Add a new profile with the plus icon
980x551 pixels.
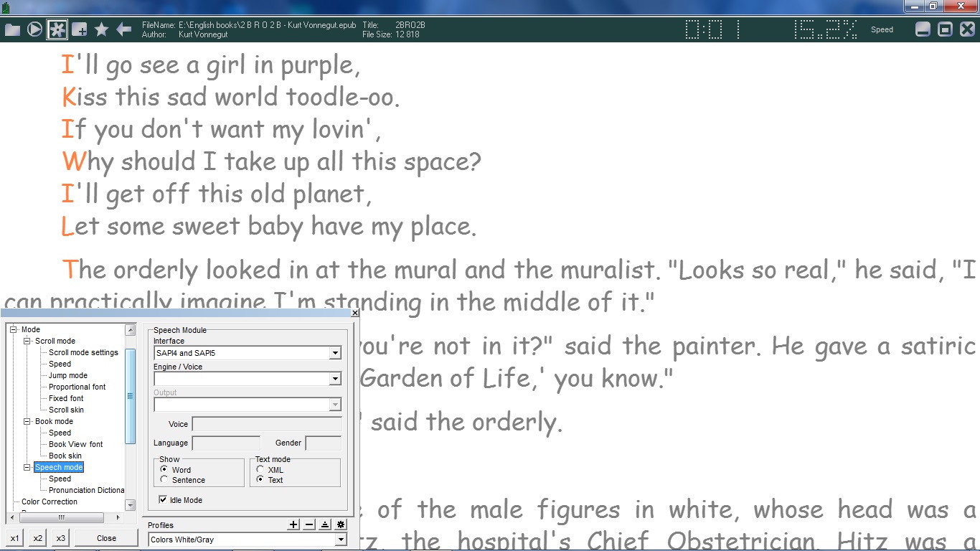click(x=293, y=525)
